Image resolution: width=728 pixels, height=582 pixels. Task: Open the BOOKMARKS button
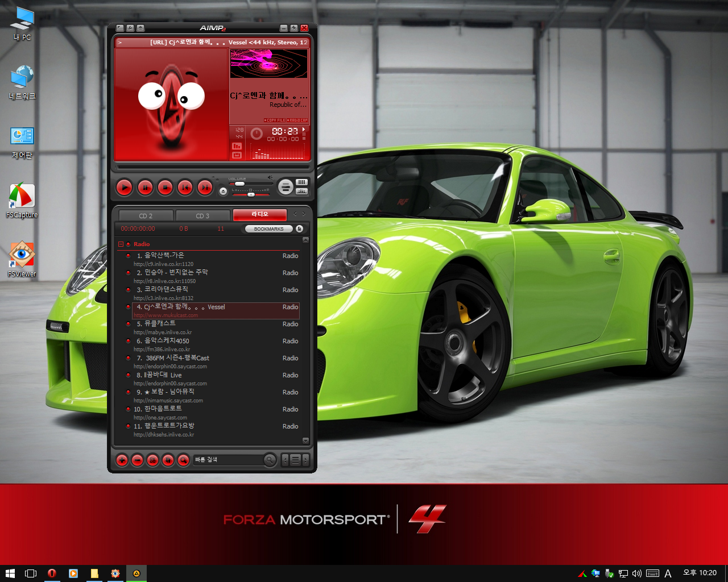click(268, 229)
